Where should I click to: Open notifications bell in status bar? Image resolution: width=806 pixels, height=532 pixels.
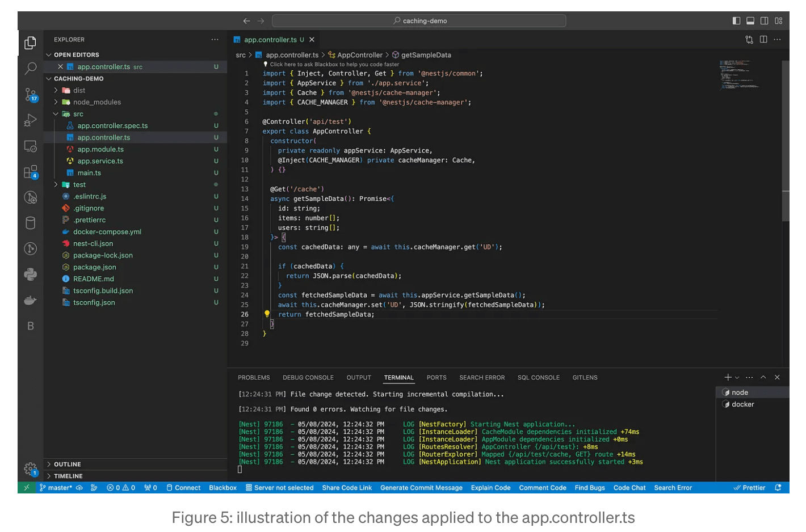click(778, 488)
